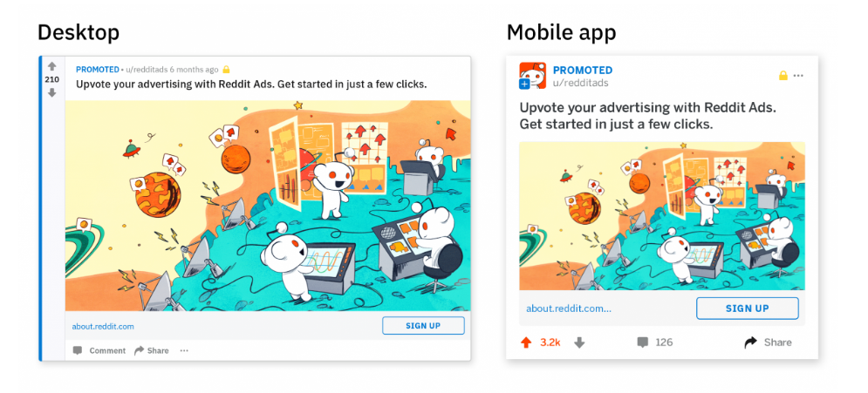868x393 pixels.
Task: Share the desktop post via Share arrow
Action: point(139,350)
